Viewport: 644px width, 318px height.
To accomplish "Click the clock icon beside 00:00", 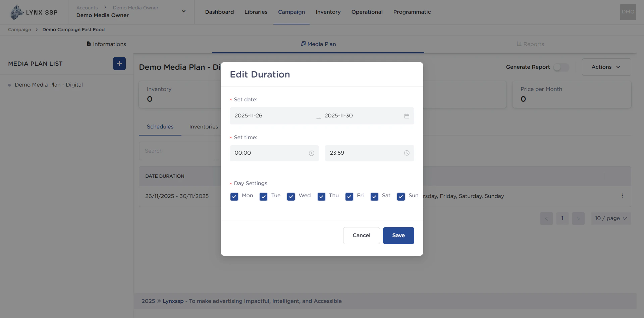I will point(311,153).
